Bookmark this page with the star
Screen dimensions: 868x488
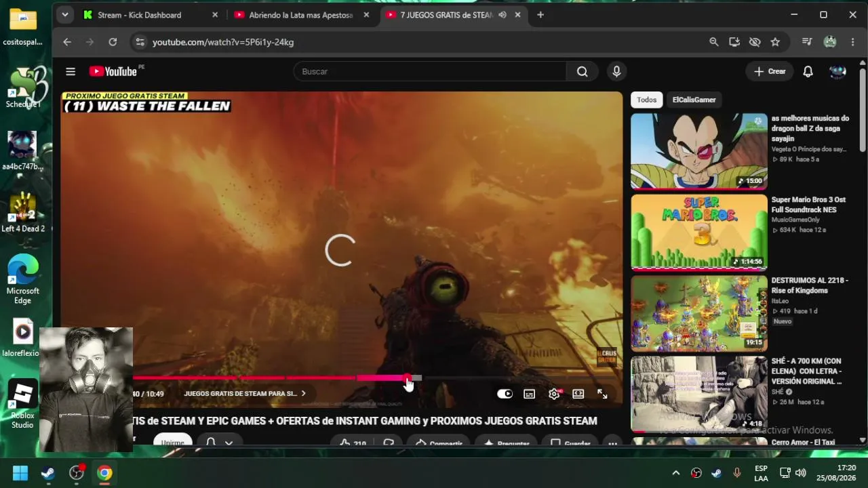click(775, 42)
